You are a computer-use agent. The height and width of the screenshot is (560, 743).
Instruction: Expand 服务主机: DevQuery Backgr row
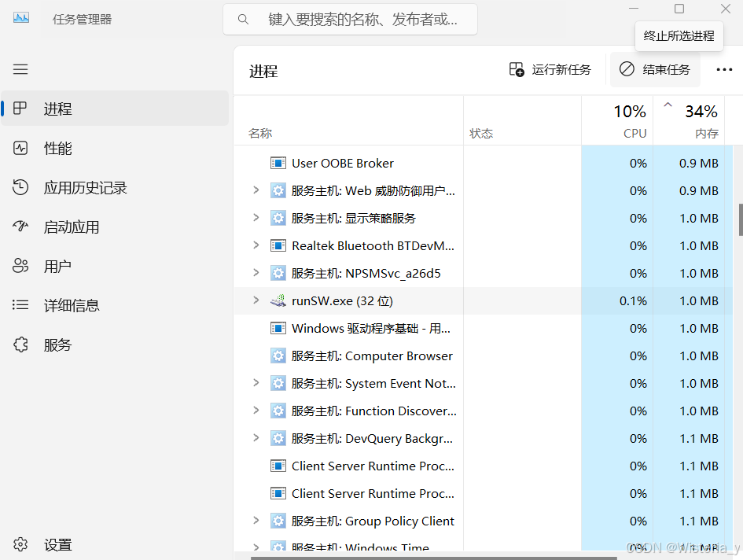tap(256, 437)
